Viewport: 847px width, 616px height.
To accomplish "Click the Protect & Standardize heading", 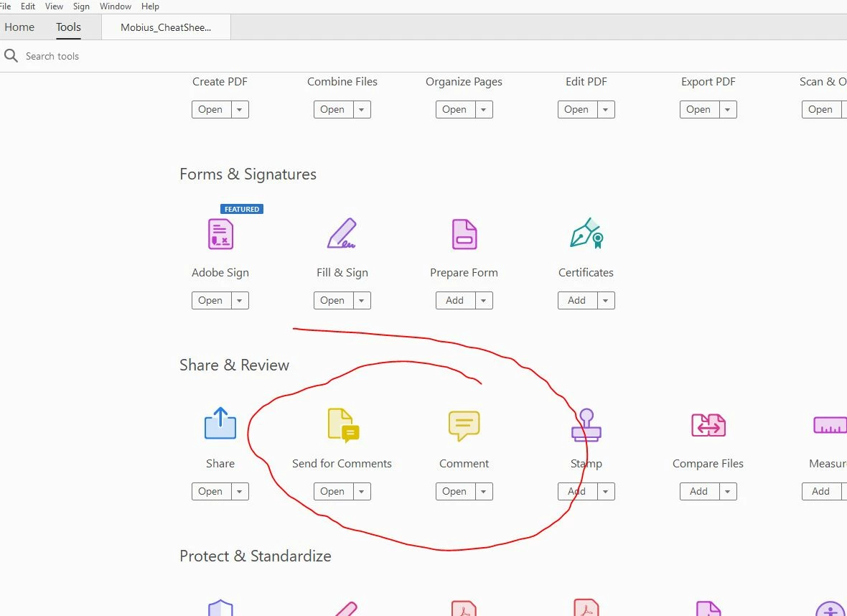I will [256, 556].
